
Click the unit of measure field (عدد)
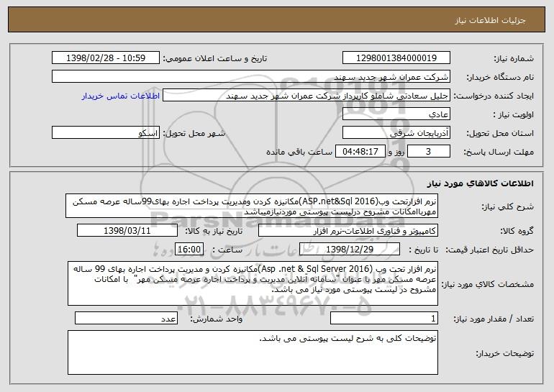pyautogui.click(x=126, y=318)
